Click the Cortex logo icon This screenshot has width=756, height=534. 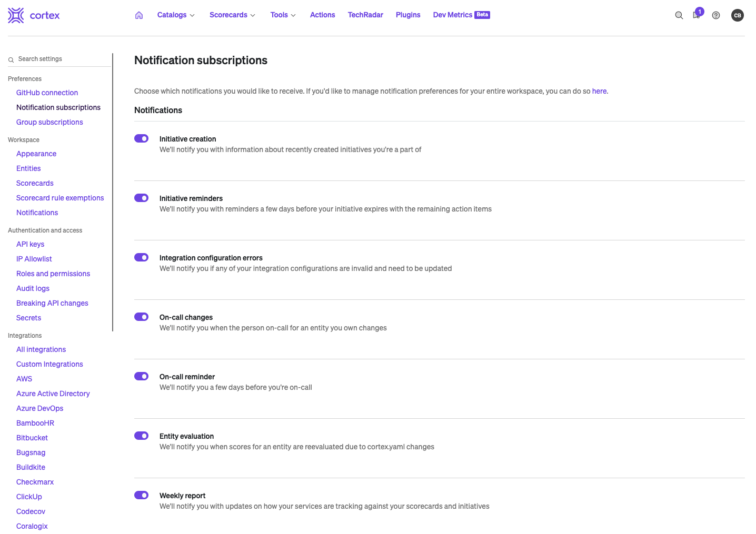(x=16, y=15)
